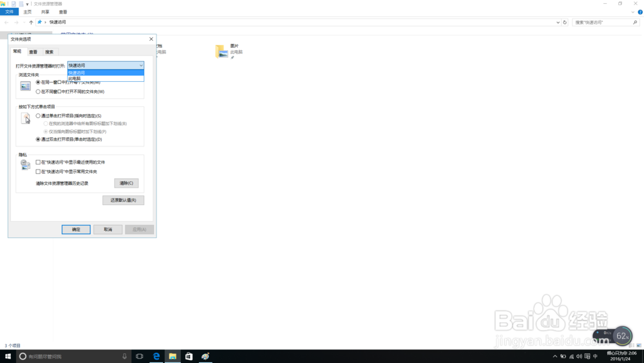644x363 pixels.
Task: Open the 主页 ribbon tab
Action: click(28, 12)
